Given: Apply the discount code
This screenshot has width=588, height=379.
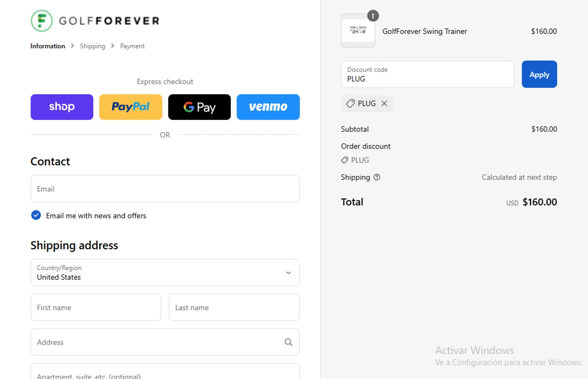Looking at the screenshot, I should click(539, 74).
